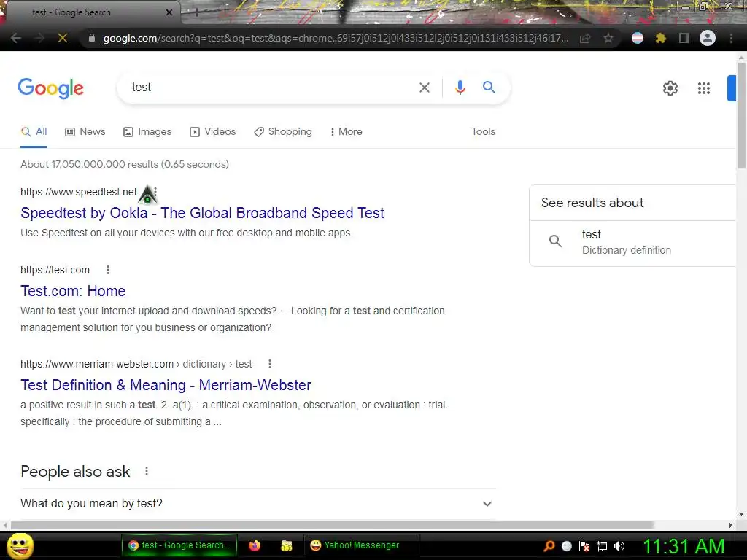The width and height of the screenshot is (747, 560).
Task: Expand 'What do you mean by test?'
Action: [258, 504]
